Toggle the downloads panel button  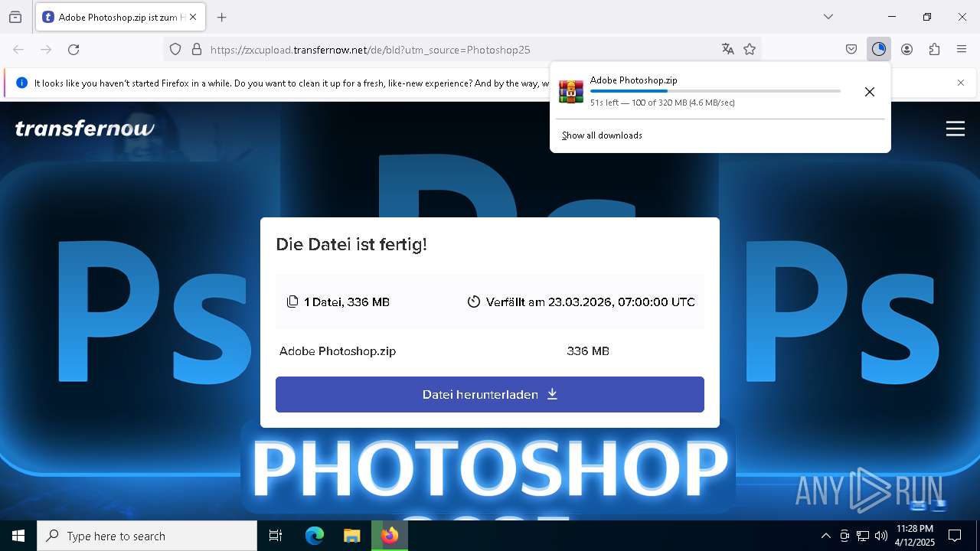pos(879,50)
